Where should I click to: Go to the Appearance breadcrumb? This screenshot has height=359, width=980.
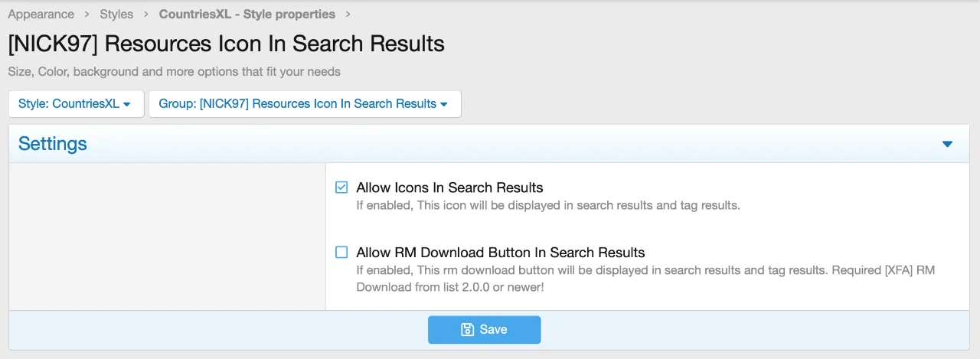[41, 15]
